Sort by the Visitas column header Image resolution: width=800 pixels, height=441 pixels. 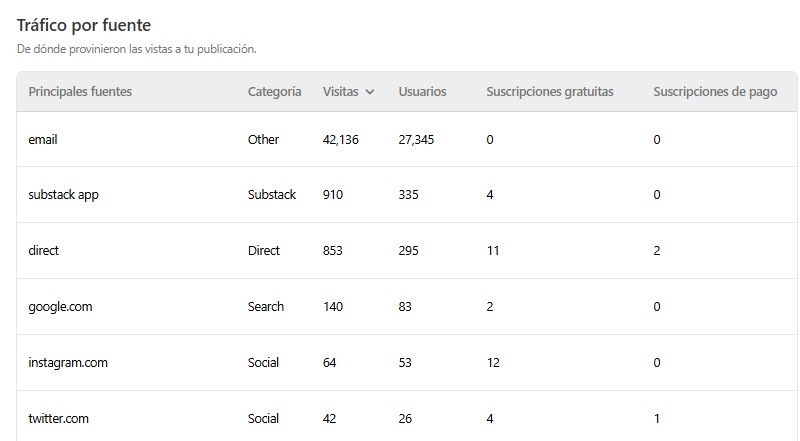tap(340, 92)
